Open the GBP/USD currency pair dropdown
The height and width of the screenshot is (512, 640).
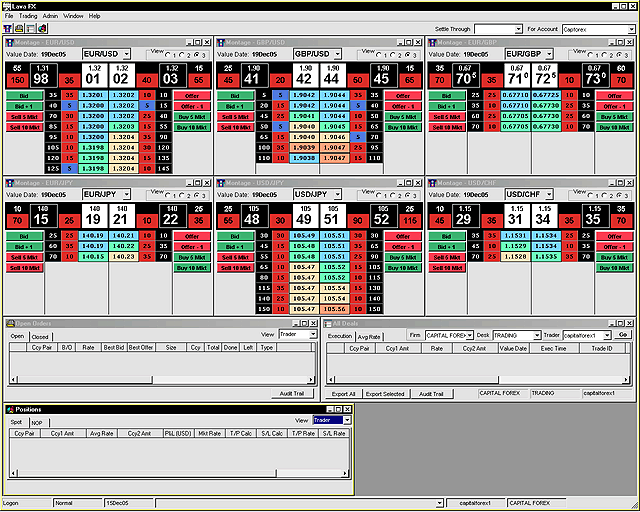[x=338, y=54]
